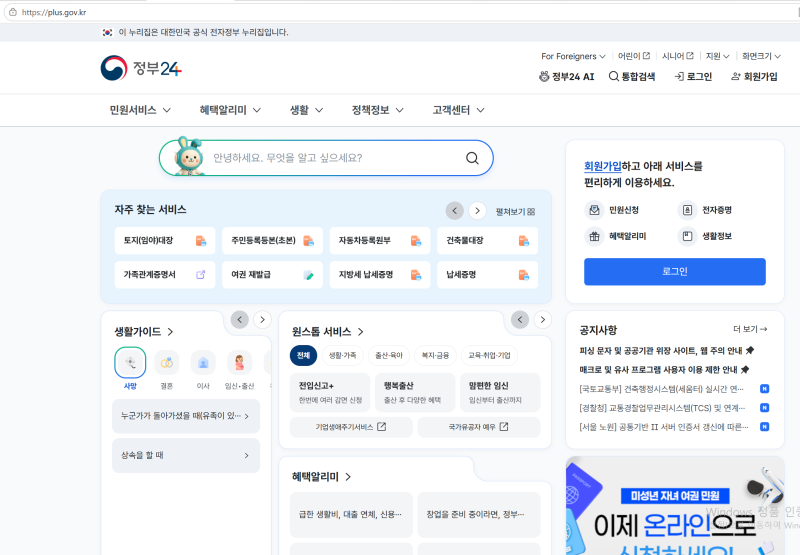Open the 전입신고+ card
800x555 pixels.
point(330,392)
